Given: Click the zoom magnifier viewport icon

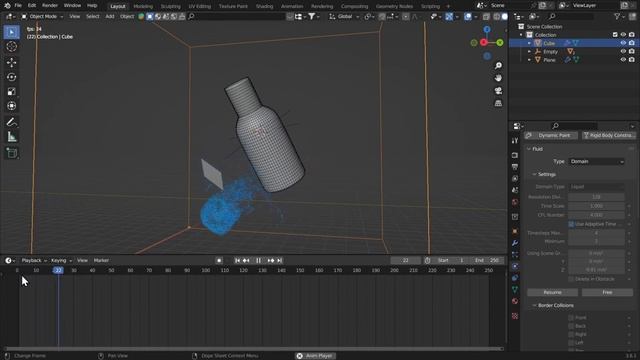Looking at the screenshot, I should pyautogui.click(x=498, y=66).
